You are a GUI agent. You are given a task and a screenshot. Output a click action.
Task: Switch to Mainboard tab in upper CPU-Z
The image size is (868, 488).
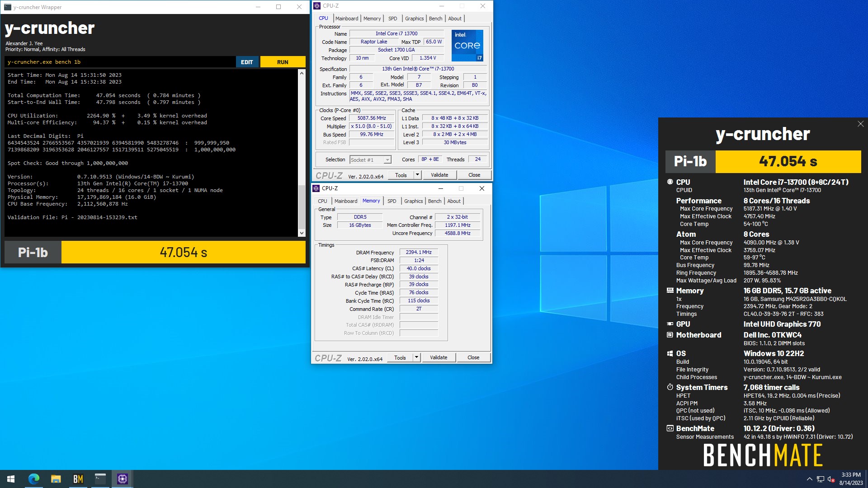pyautogui.click(x=347, y=19)
